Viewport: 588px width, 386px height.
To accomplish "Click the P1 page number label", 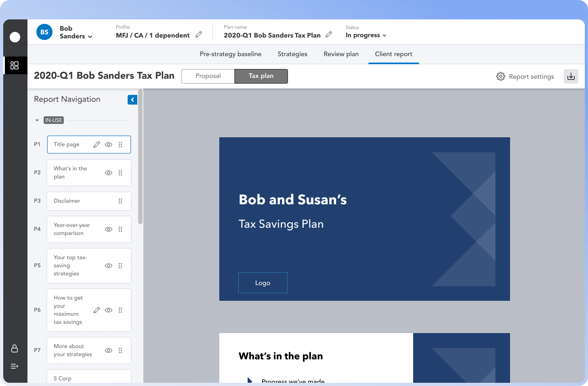I will click(x=37, y=144).
